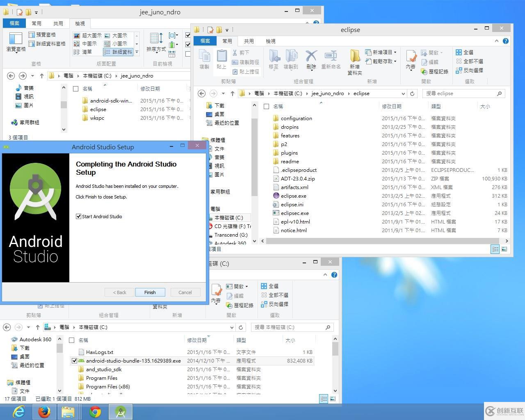Click the back arrow in Local Disk C window
Screen dimensions: 525x420
(x=7, y=327)
